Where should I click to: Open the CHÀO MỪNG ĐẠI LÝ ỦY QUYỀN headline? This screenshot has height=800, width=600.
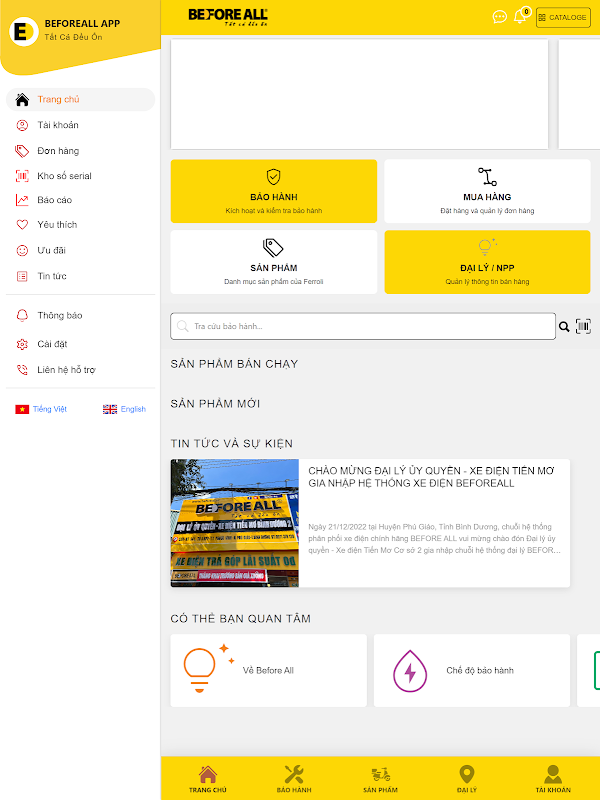click(431, 477)
